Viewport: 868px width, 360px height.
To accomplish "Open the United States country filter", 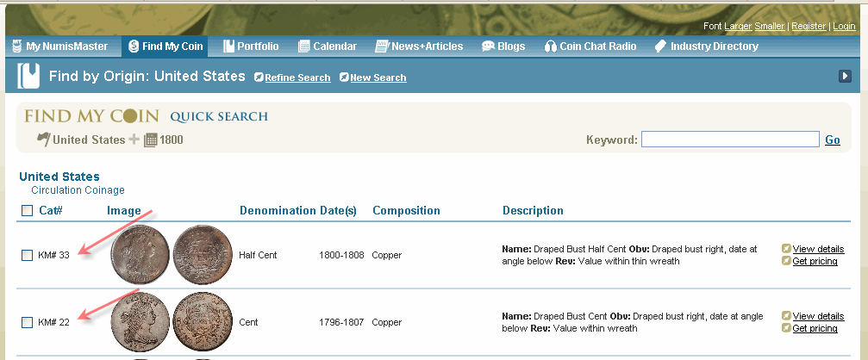I will (81, 140).
